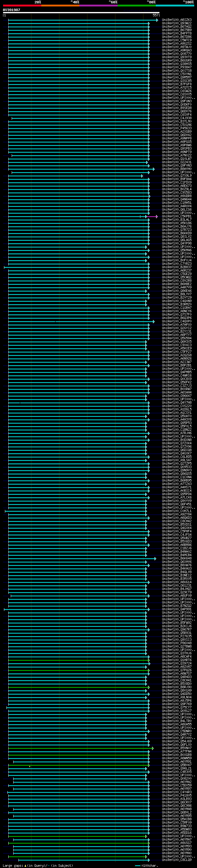Click the UniRef100_O61231 label
This screenshot has height=868, width=197.
coord(177,586)
